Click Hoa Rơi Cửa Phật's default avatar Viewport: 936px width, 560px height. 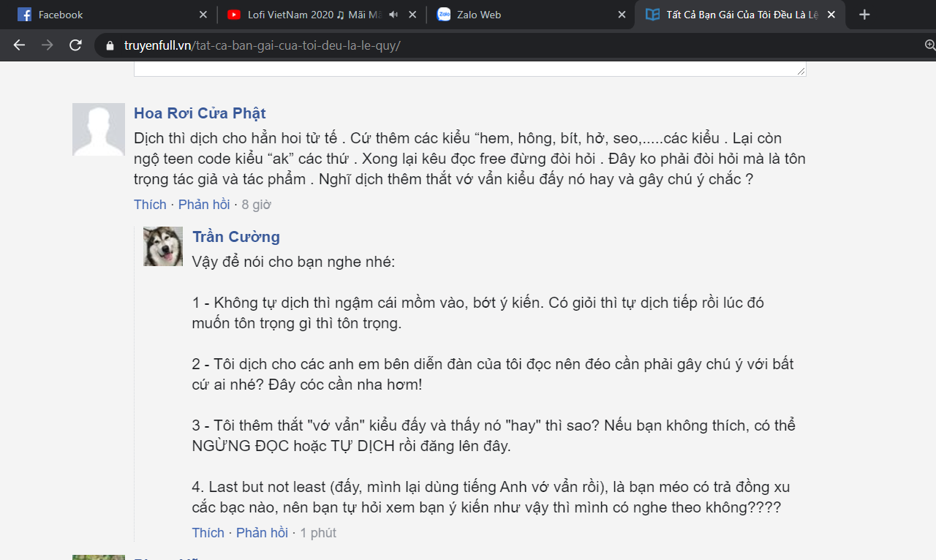pyautogui.click(x=99, y=129)
